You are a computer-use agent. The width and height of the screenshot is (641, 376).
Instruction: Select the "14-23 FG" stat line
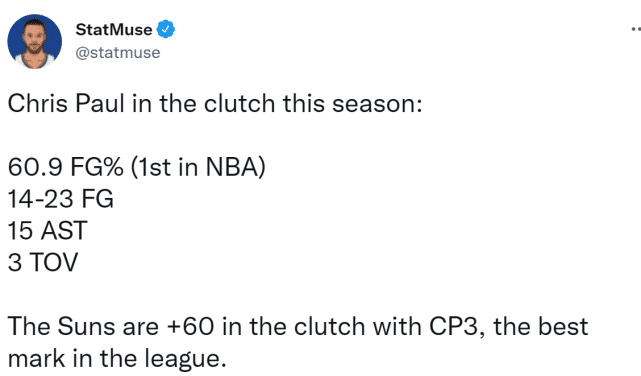tap(61, 199)
